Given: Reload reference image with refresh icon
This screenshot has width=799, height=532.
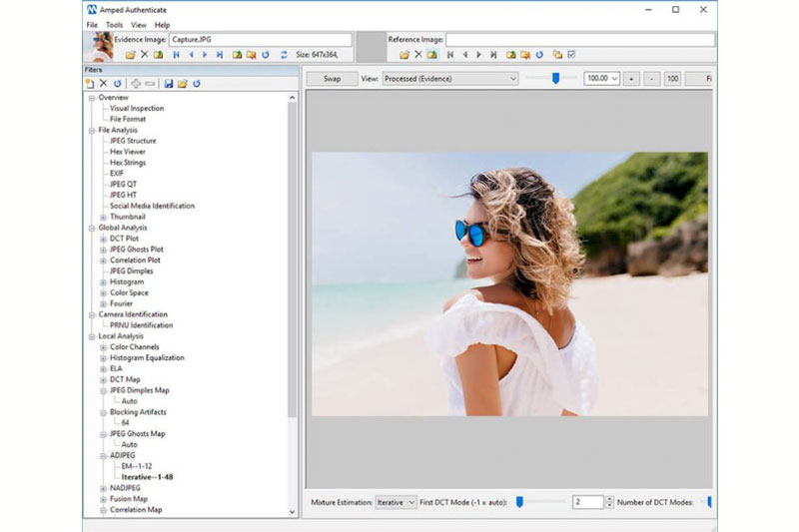Looking at the screenshot, I should 539,55.
